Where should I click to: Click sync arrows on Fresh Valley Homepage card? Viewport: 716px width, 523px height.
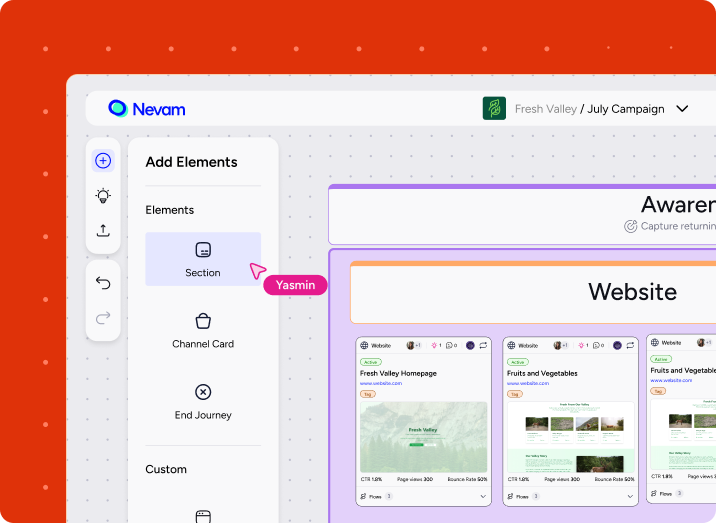click(483, 345)
